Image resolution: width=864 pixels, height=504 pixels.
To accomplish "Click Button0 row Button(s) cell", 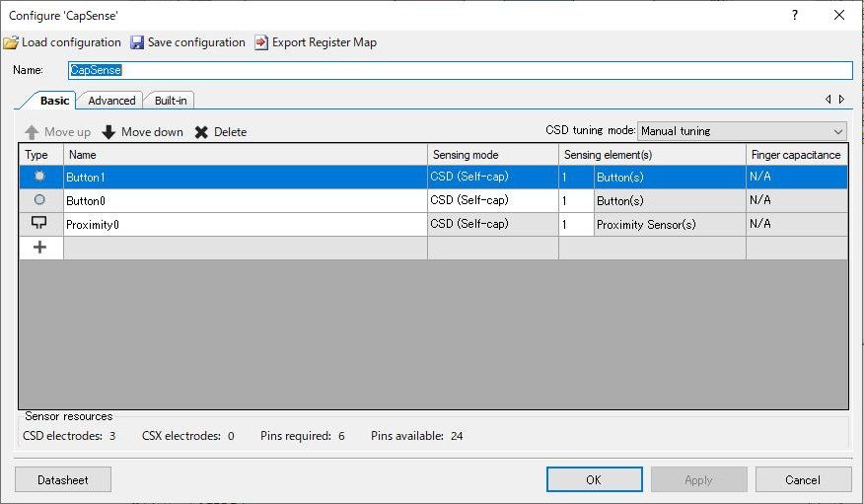I will (670, 200).
